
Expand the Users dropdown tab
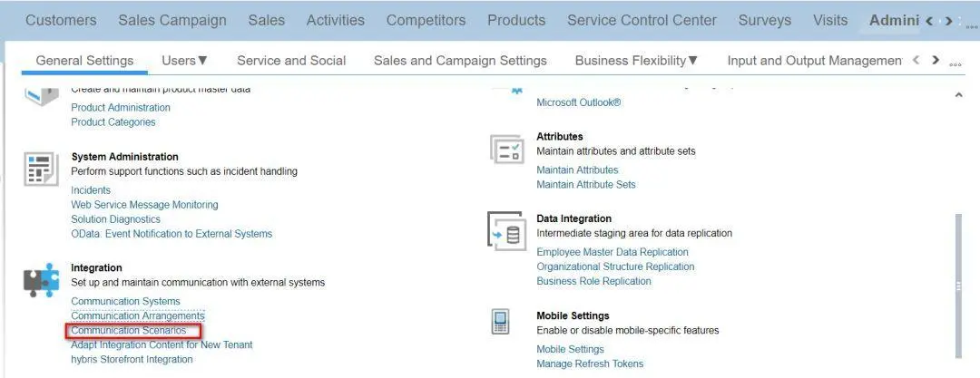coord(185,61)
